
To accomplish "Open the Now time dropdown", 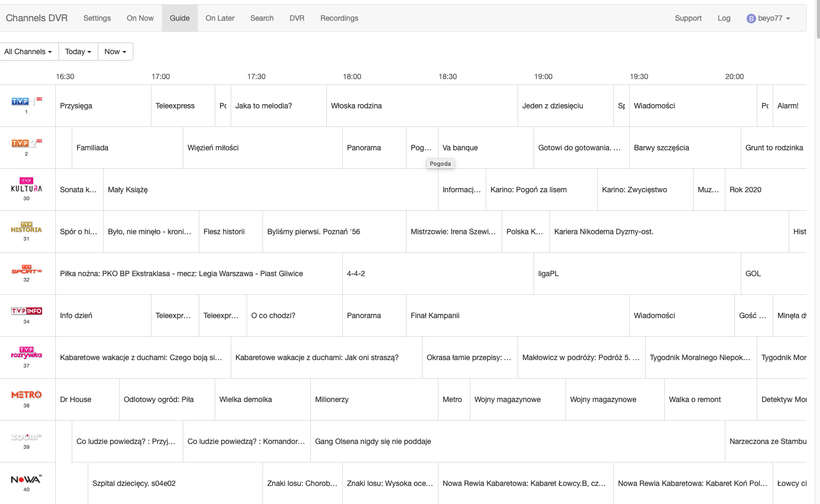I will click(x=115, y=52).
